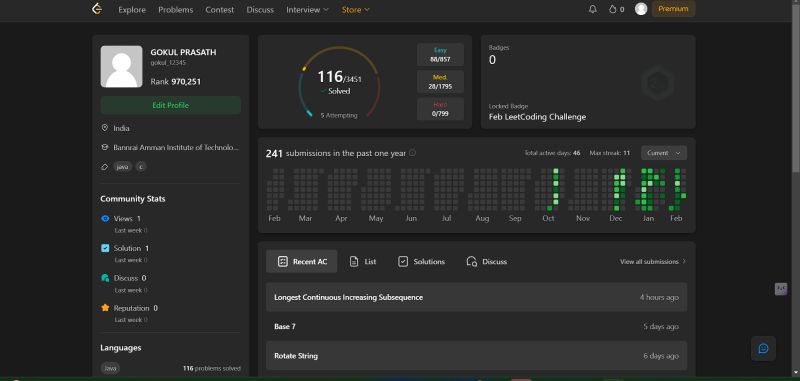Viewport: 800px width, 381px height.
Task: Click the profile picture placeholder
Action: 121,66
